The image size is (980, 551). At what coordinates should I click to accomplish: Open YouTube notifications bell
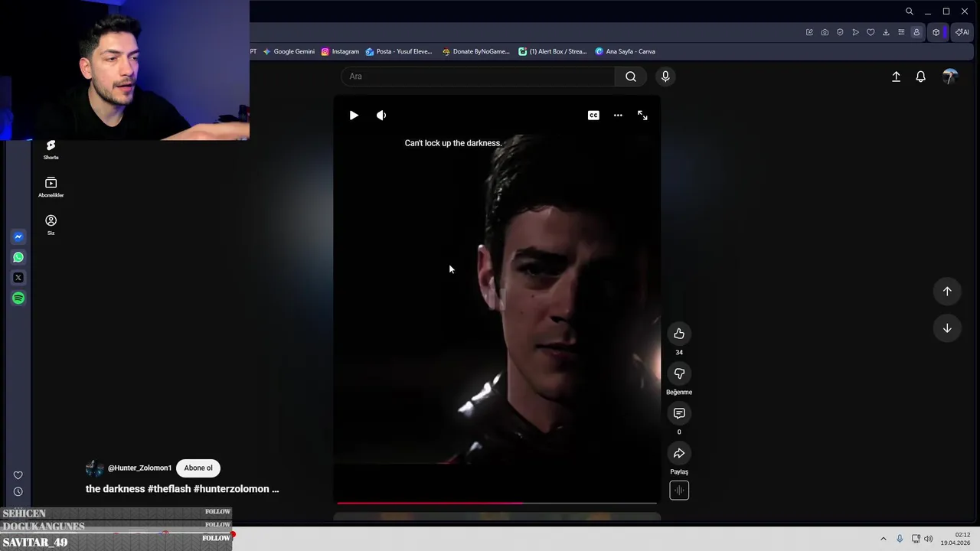tap(921, 77)
